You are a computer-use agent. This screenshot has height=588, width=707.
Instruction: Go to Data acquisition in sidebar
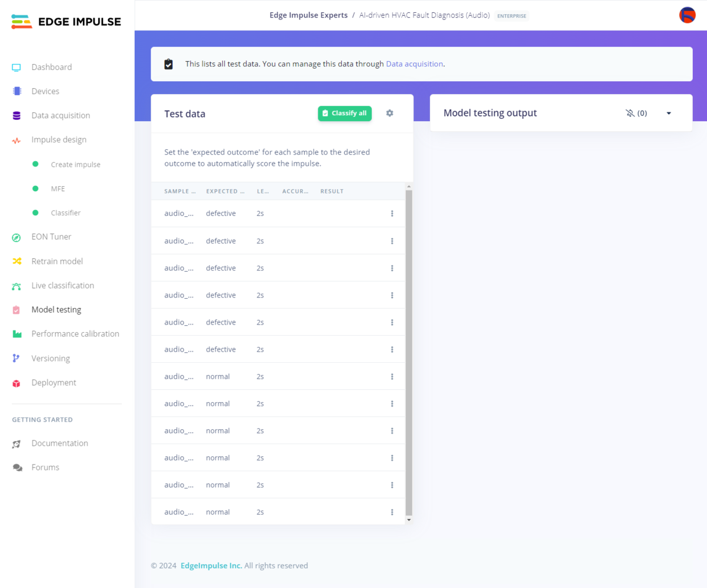(61, 115)
